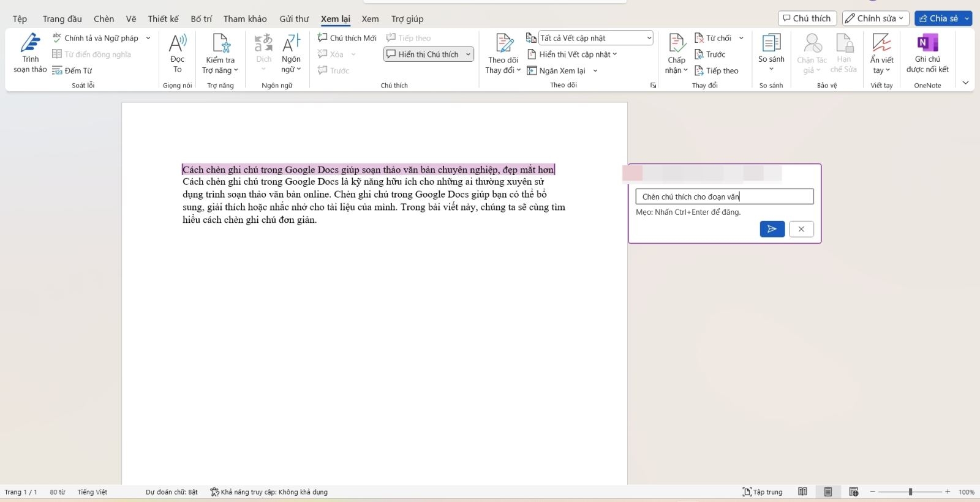Viewport: 980px width, 502px height.
Task: Click Chấp nhận change button
Action: pyautogui.click(x=677, y=53)
